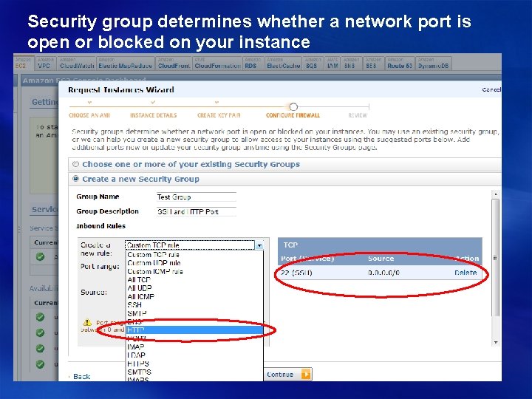The width and height of the screenshot is (532, 399).
Task: Switch to the SNS tab
Action: [351, 63]
